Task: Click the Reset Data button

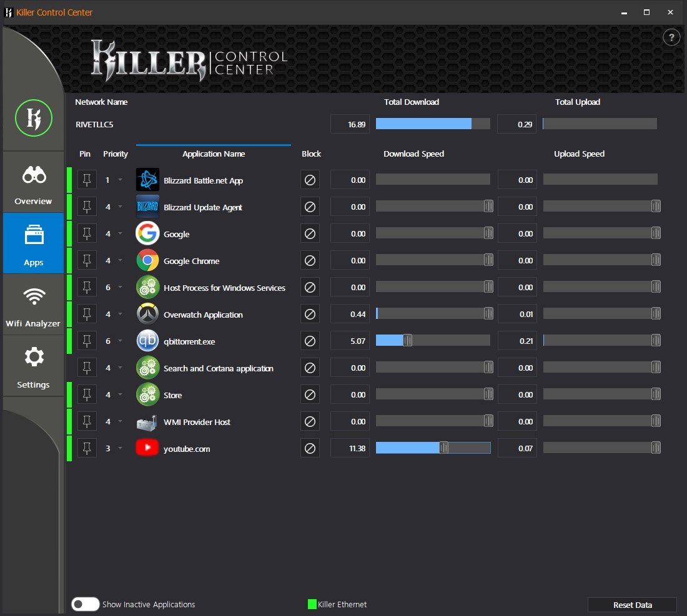Action: (632, 604)
